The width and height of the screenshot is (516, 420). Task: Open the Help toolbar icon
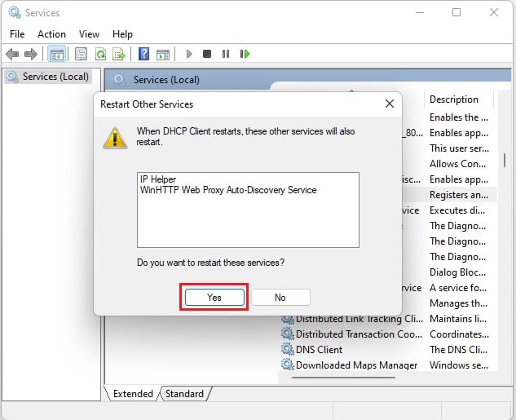click(x=143, y=54)
